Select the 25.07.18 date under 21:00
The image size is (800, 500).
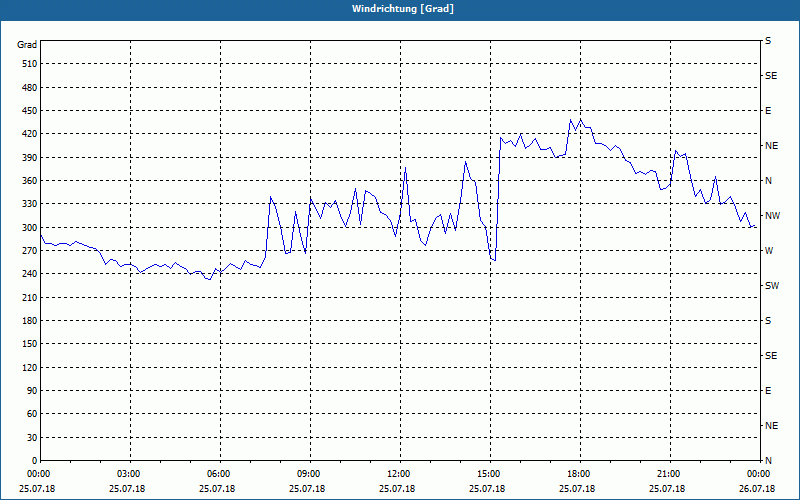coord(666,489)
